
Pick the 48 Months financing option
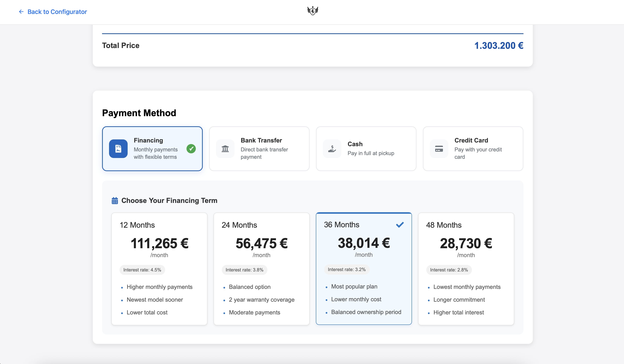tap(466, 269)
